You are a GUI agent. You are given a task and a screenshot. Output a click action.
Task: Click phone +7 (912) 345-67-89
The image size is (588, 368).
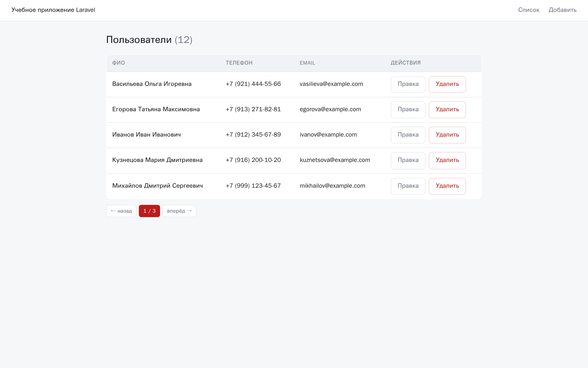tap(253, 135)
